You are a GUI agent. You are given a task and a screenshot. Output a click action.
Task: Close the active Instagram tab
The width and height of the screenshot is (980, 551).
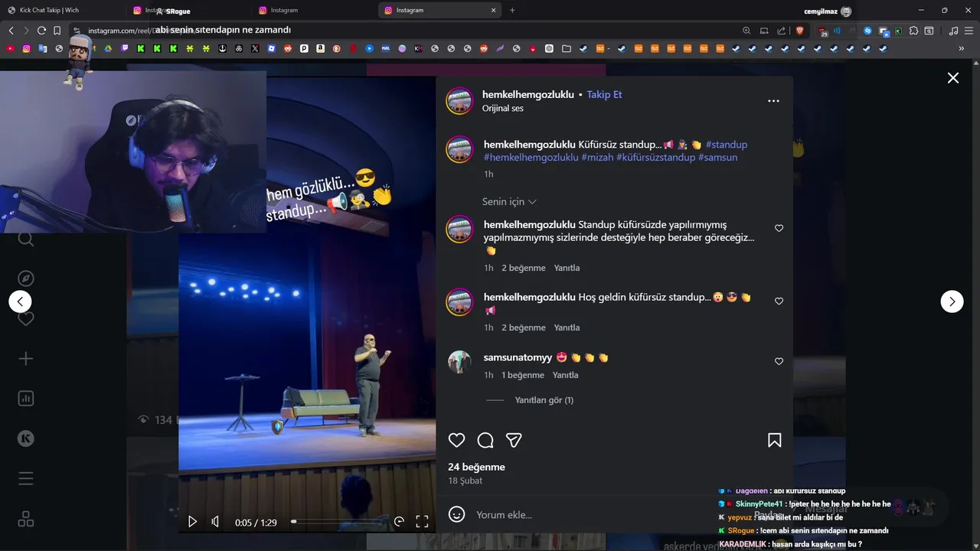point(493,11)
